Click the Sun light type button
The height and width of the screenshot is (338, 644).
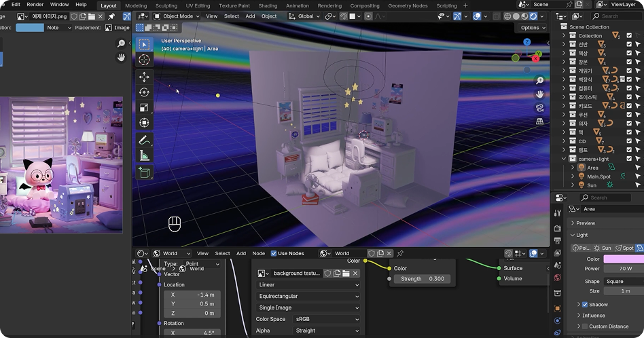pyautogui.click(x=603, y=248)
